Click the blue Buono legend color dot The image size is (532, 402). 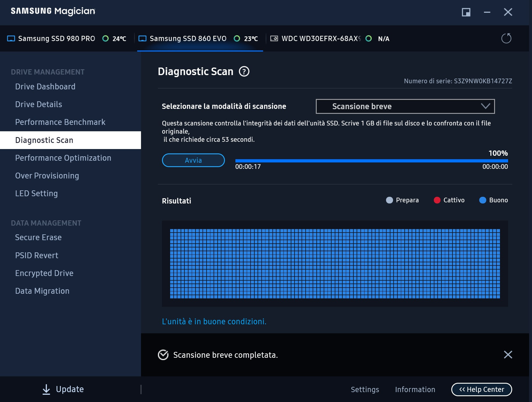click(x=482, y=200)
